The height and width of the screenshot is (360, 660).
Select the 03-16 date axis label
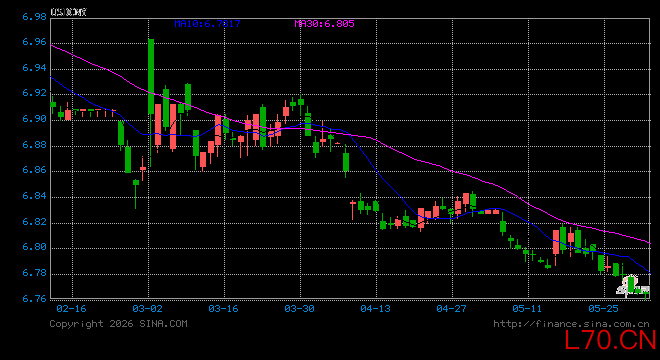[x=224, y=309]
